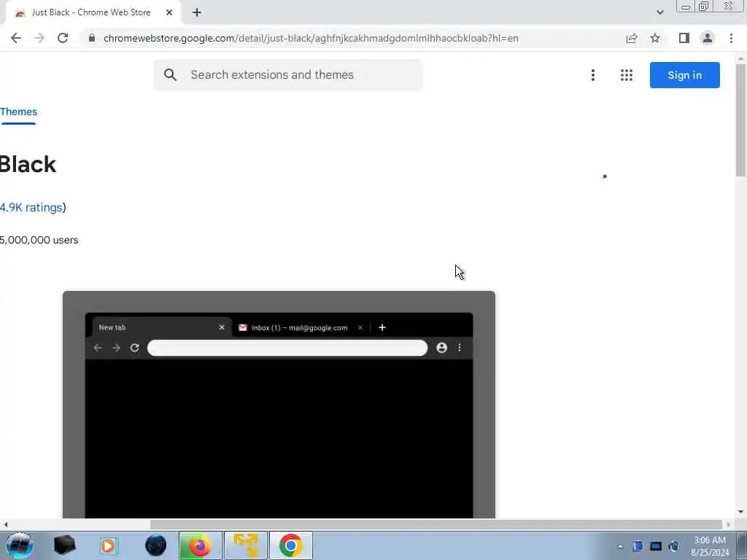Viewport: 747px width, 560px height.
Task: Open the media player taskbar icon
Action: [x=108, y=545]
